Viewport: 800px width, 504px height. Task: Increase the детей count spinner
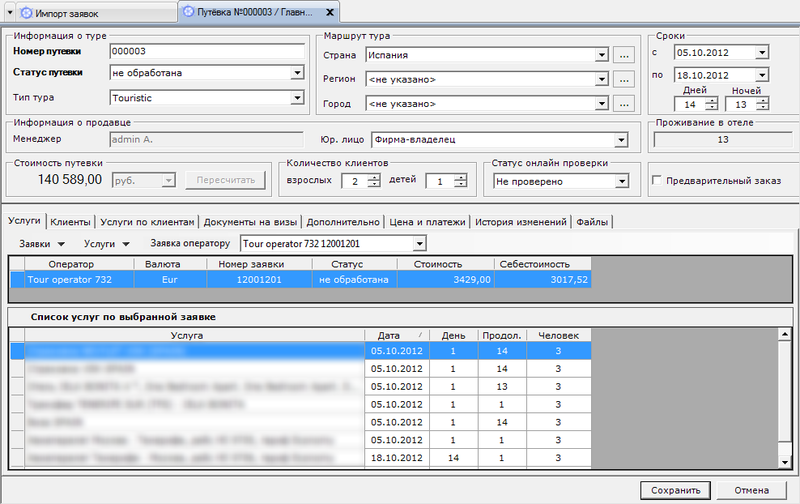(459, 177)
